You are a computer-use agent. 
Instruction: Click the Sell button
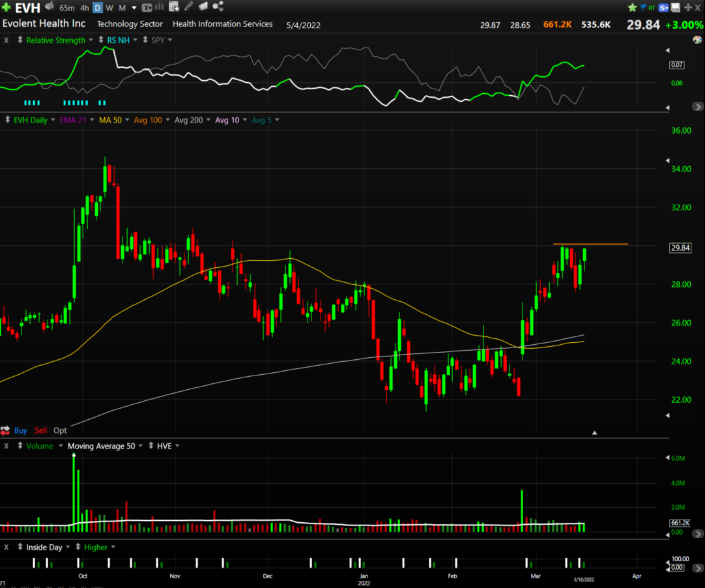(x=40, y=430)
